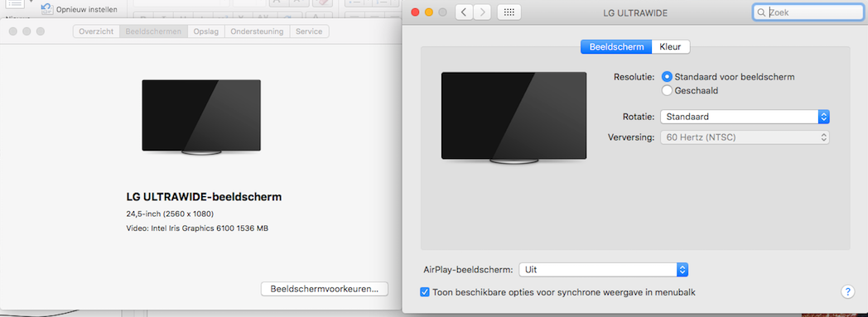Click the display image in the Beeldschermen window
Screen dimensions: 868x317
[x=201, y=118]
